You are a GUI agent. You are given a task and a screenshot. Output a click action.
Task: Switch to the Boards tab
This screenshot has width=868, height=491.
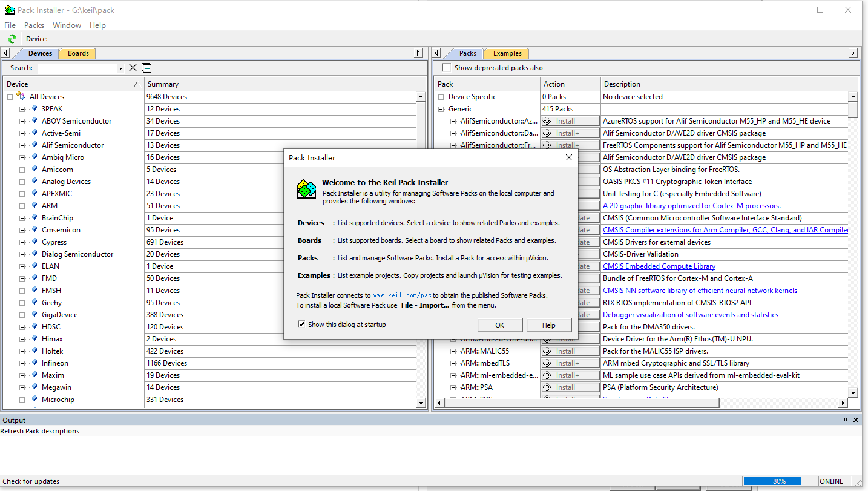(x=78, y=53)
